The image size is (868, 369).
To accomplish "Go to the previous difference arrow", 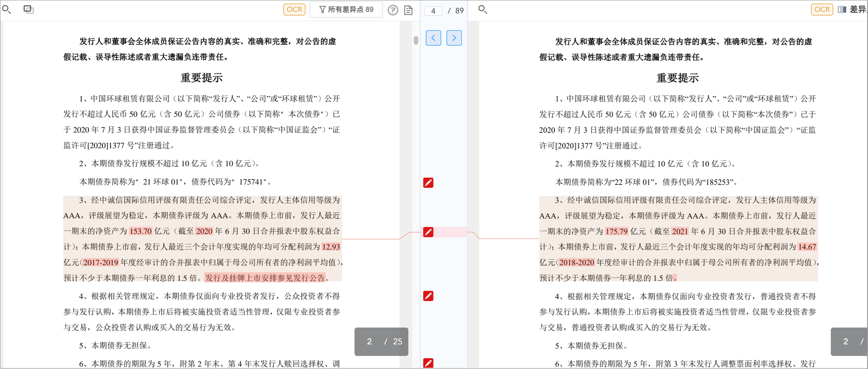I will click(433, 38).
